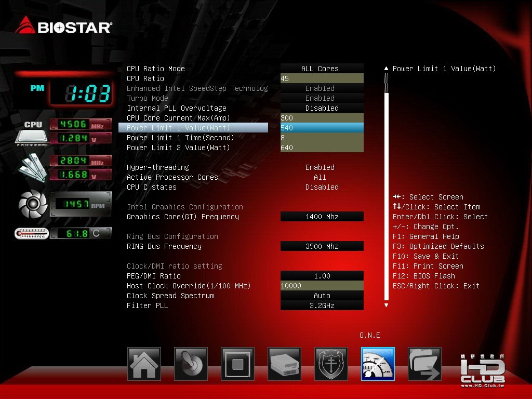The height and width of the screenshot is (399, 532).
Task: Click scrollbar down arrow in settings list
Action: tap(386, 305)
